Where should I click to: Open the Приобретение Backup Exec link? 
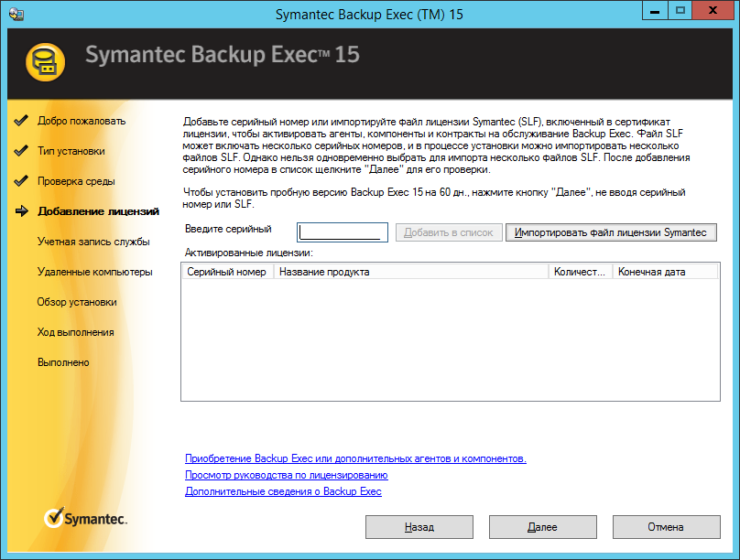coord(355,458)
